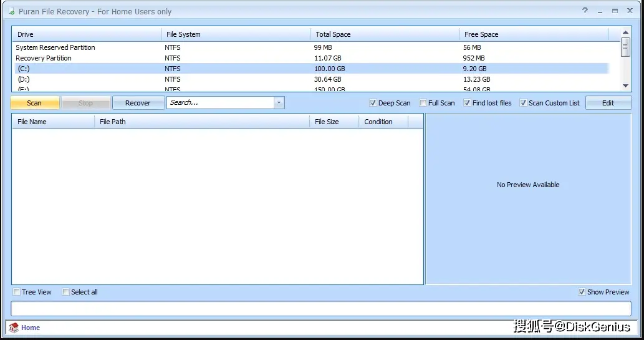This screenshot has width=644, height=340.
Task: Click the Home house icon
Action: click(14, 328)
